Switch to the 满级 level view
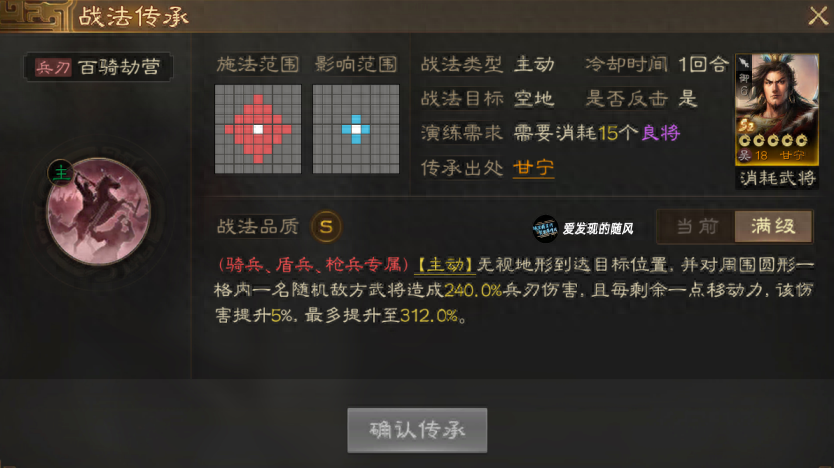 click(773, 227)
